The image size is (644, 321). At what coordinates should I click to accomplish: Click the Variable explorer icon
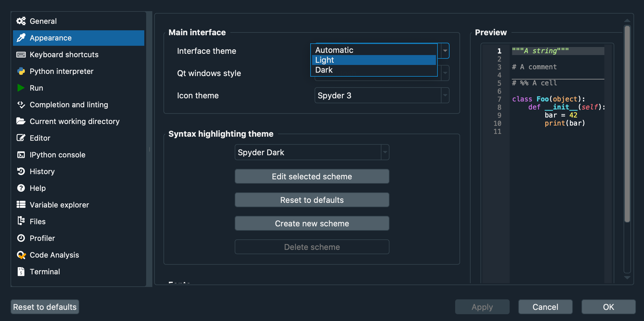point(21,205)
